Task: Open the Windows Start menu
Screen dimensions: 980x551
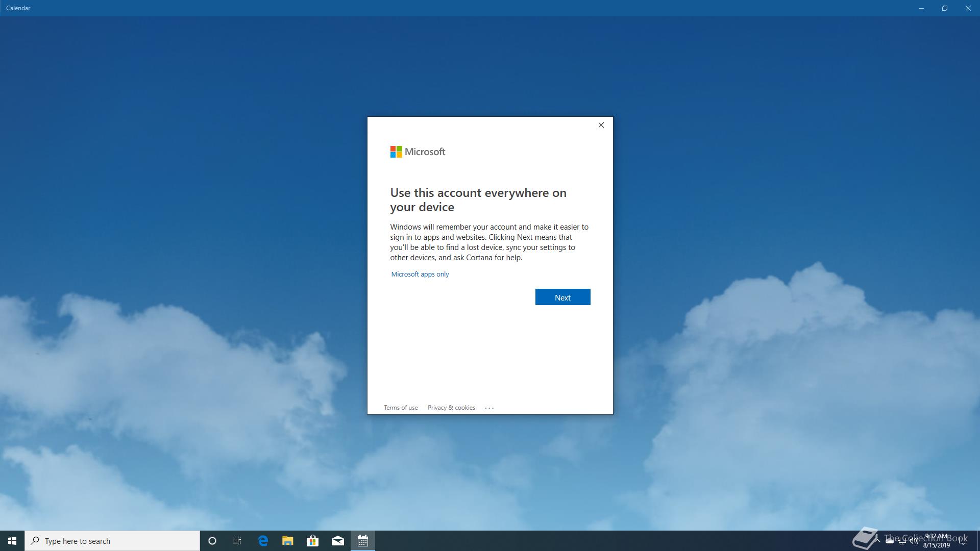Action: [x=12, y=541]
